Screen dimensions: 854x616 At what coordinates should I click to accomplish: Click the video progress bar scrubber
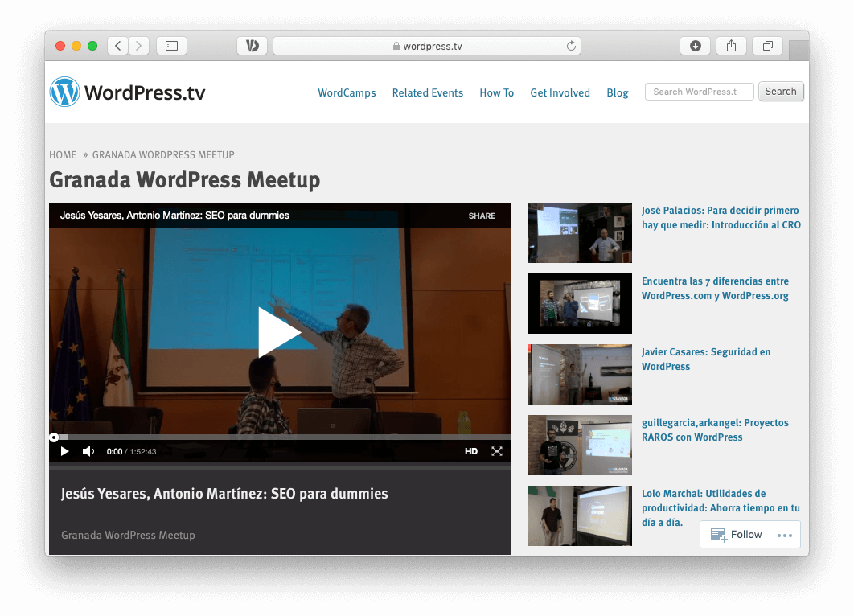(54, 437)
